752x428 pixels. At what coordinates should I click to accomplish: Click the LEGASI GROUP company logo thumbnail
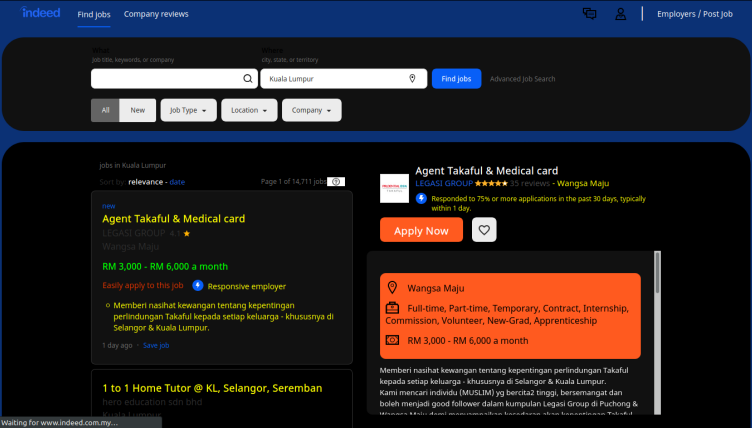(x=394, y=189)
